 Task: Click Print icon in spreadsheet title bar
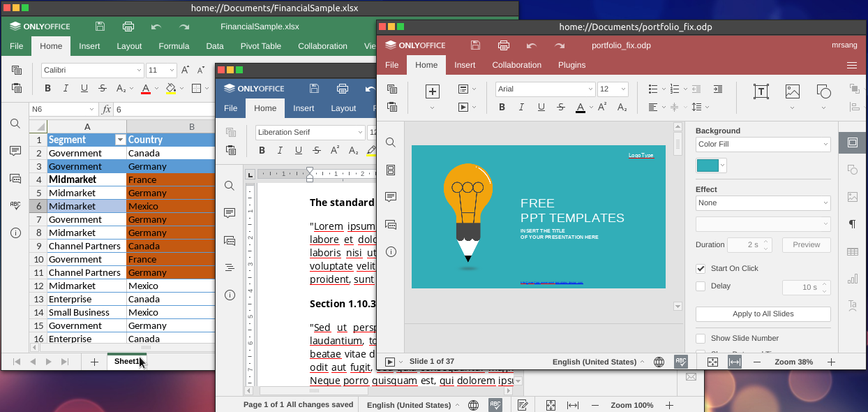[128, 27]
